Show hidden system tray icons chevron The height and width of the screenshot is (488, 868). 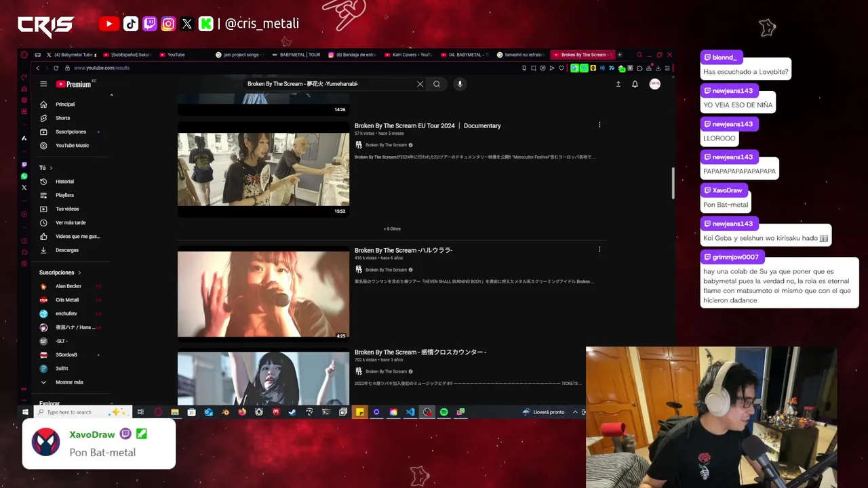pos(575,412)
